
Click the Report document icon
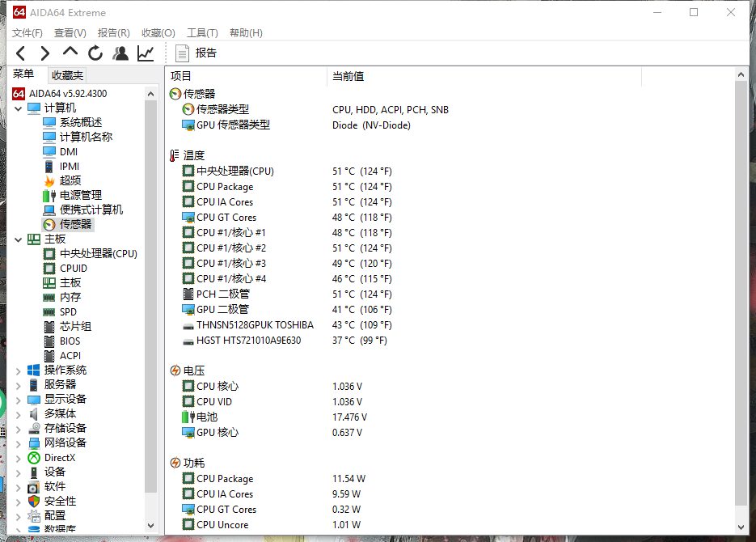pos(183,53)
